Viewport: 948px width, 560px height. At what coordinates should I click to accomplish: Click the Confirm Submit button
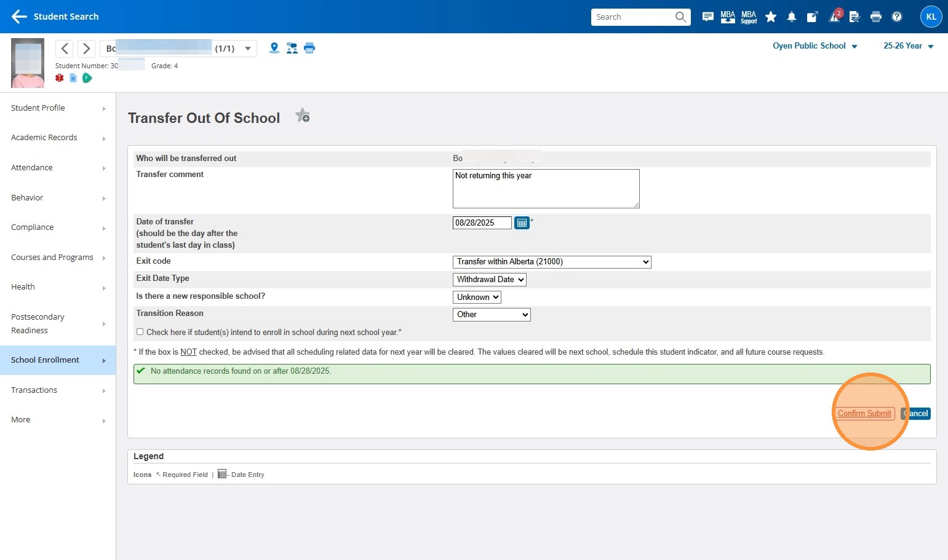click(864, 414)
